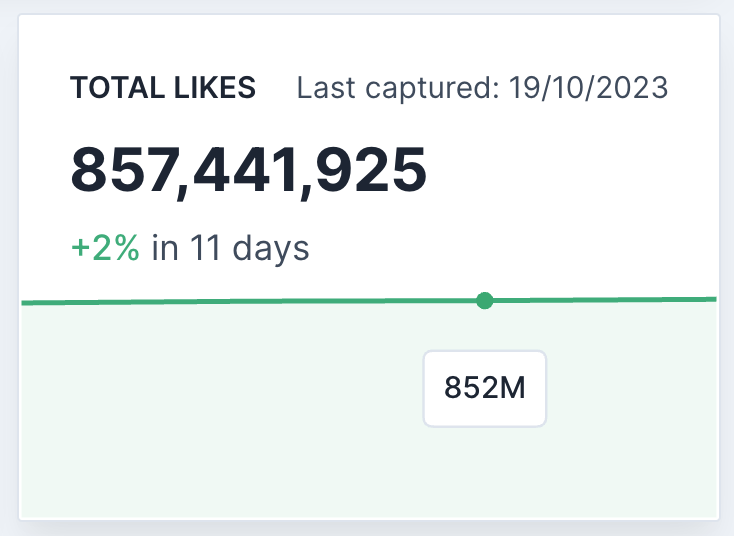Click the 19/10/2023 capture date

click(587, 88)
